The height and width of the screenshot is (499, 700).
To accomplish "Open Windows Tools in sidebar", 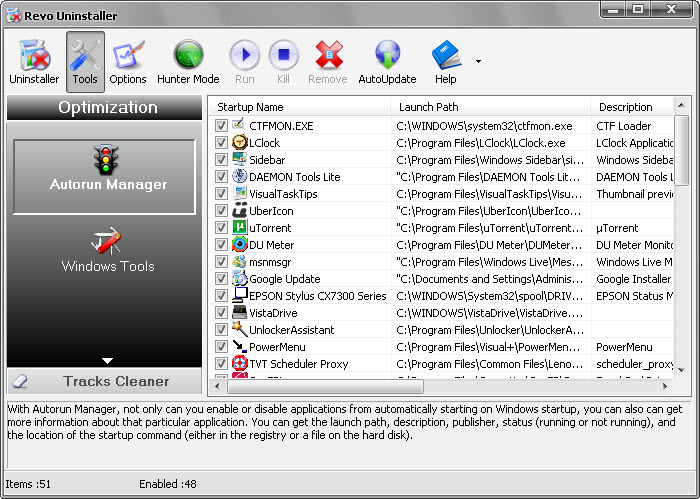I will click(107, 250).
